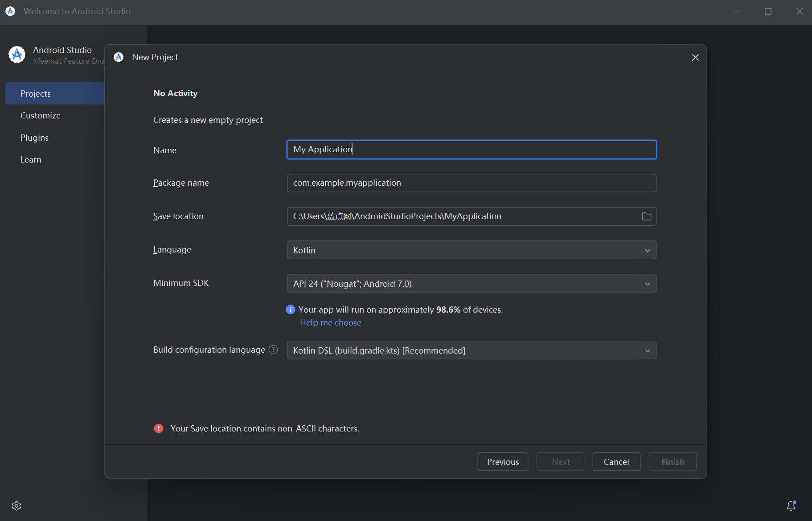
Task: Click the folder browse icon in Save location
Action: coord(646,216)
